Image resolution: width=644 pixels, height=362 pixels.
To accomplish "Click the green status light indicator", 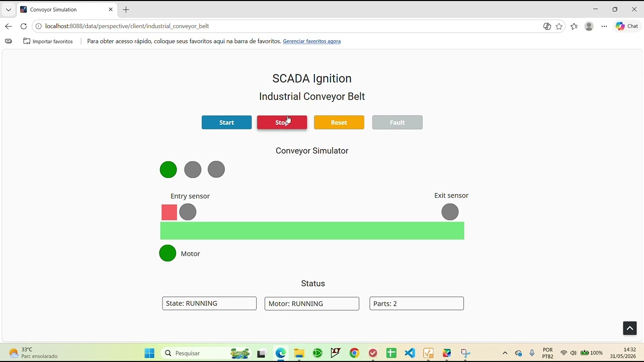I will click(x=168, y=169).
